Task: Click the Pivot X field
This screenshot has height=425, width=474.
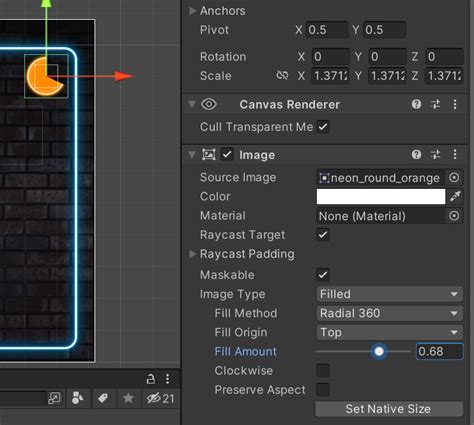Action: 327,30
